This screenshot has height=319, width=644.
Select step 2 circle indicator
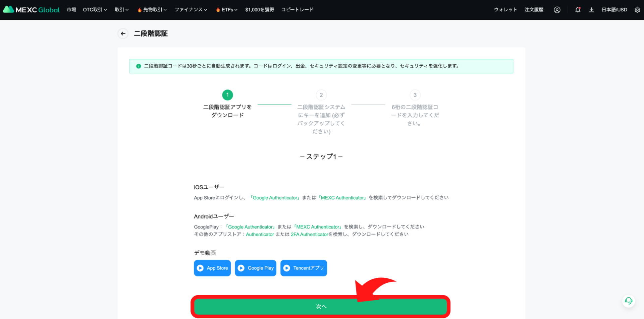pyautogui.click(x=321, y=95)
